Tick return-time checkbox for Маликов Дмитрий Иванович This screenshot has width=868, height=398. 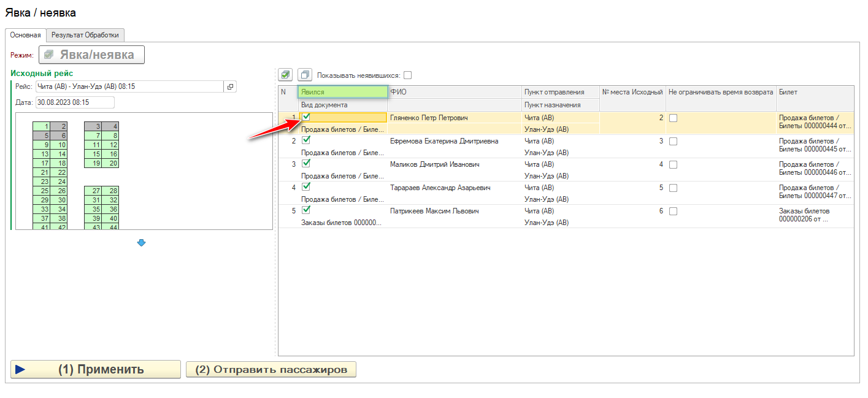[x=673, y=164]
